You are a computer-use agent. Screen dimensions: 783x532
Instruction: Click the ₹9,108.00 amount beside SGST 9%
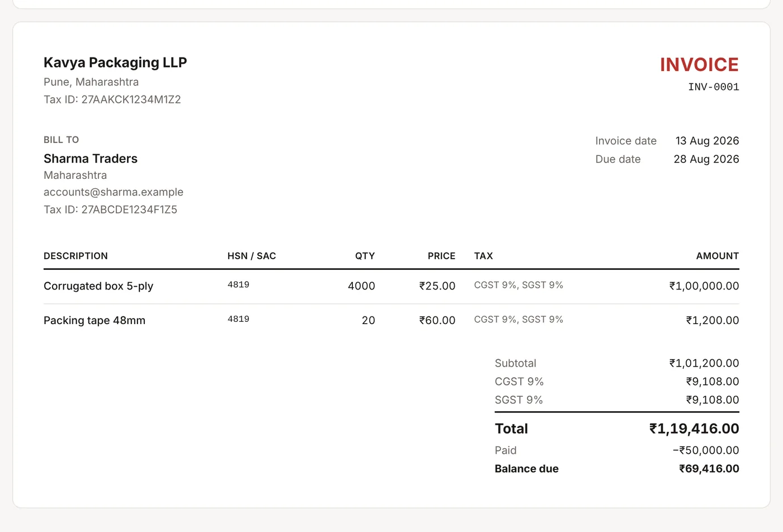pyautogui.click(x=713, y=400)
